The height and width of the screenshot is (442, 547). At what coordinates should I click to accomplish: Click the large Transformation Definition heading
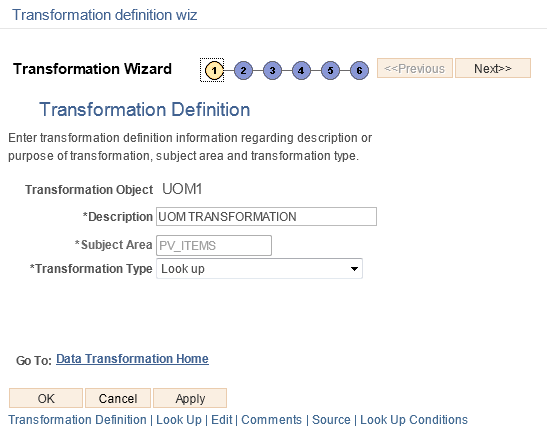click(x=145, y=110)
